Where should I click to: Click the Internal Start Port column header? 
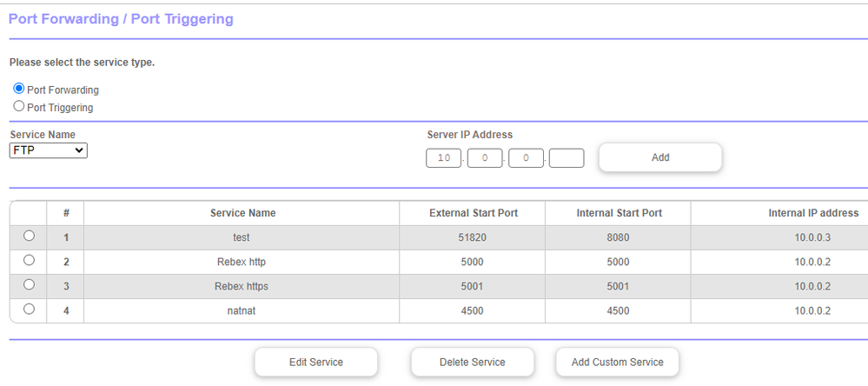point(619,213)
